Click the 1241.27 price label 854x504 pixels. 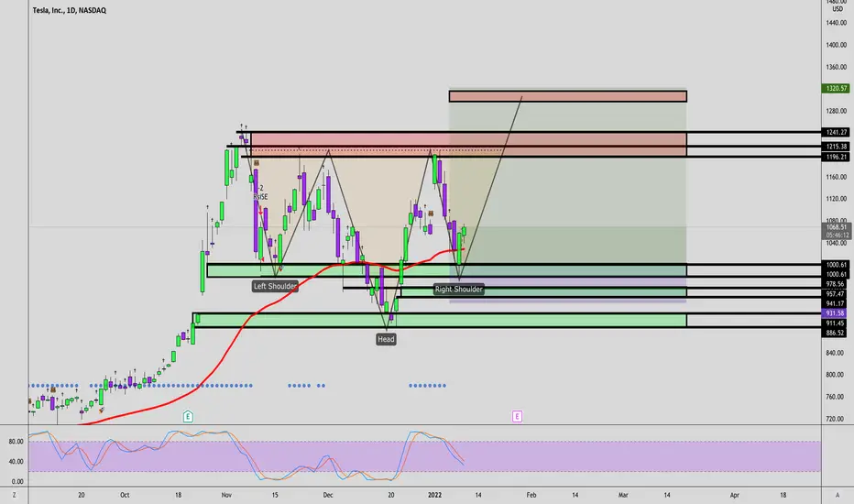click(x=836, y=132)
